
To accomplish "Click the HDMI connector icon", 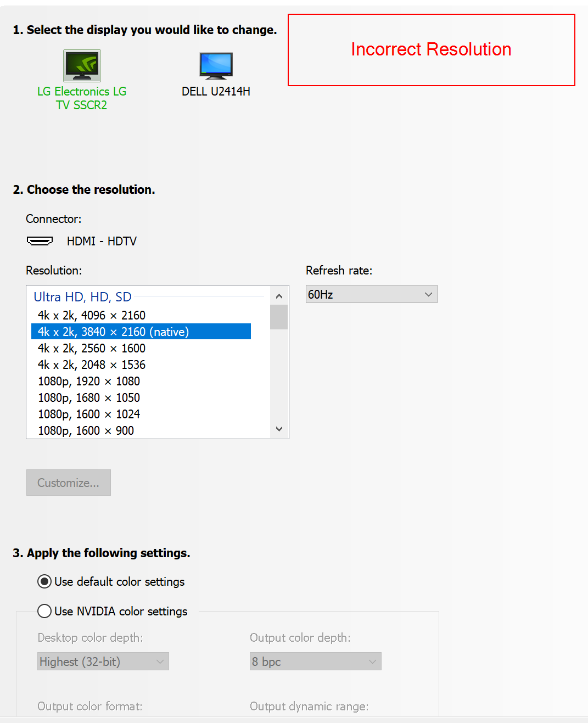I will (40, 240).
